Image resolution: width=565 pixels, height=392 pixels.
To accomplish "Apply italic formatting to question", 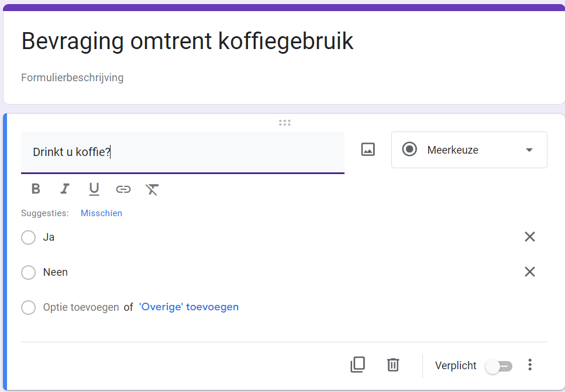I will [65, 189].
